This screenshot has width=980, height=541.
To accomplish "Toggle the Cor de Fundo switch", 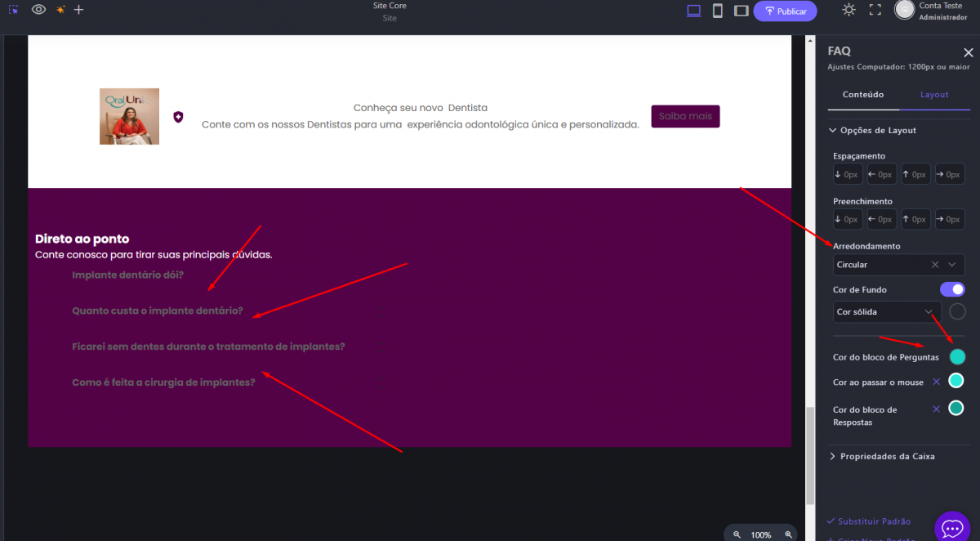I will (x=952, y=289).
